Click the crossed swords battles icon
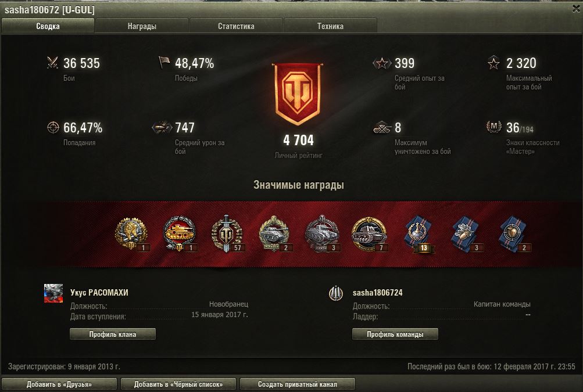Image resolution: width=583 pixels, height=392 pixels. (53, 63)
